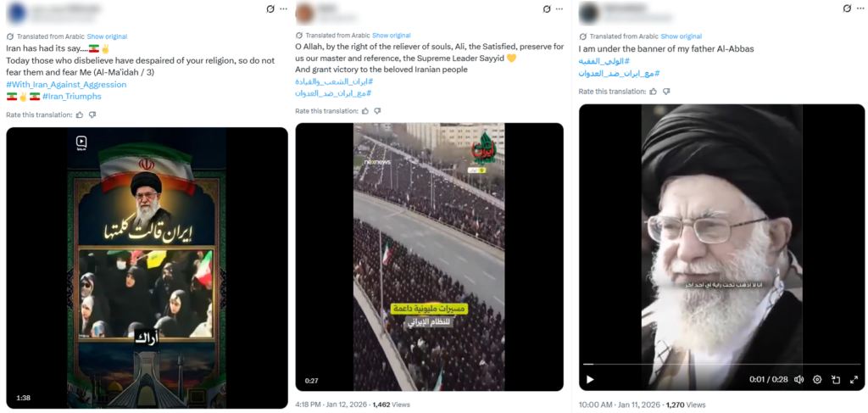Expand third video to fullscreen

(854, 380)
